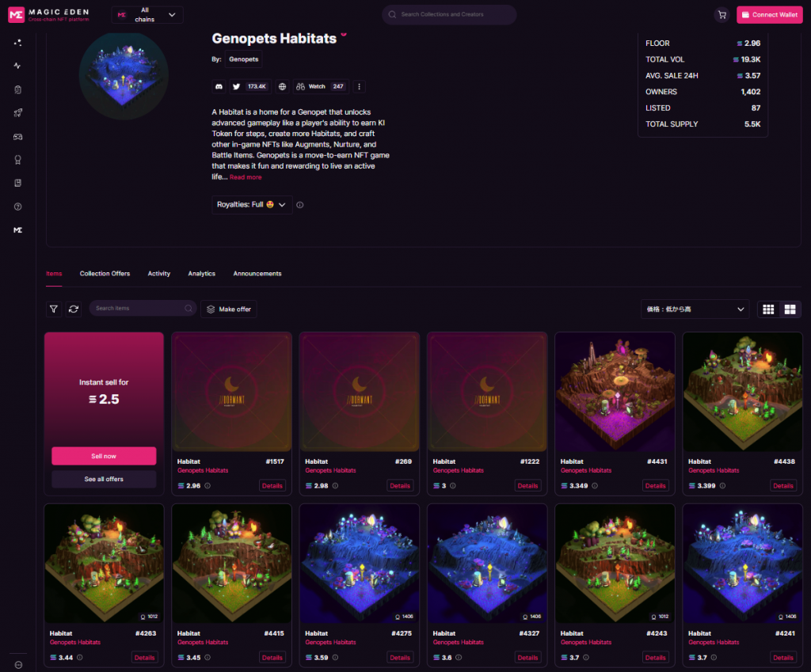Click the Read more link
Image resolution: width=811 pixels, height=672 pixels.
point(246,177)
